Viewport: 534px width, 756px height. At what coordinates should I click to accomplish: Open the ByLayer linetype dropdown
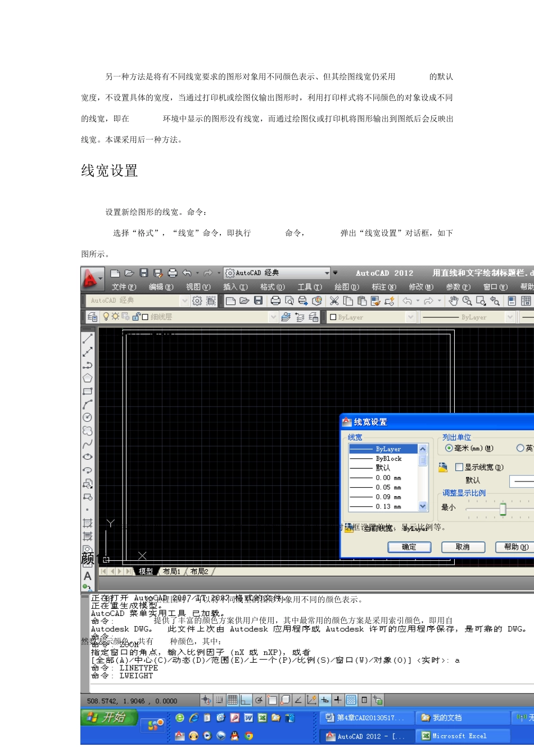pyautogui.click(x=510, y=317)
